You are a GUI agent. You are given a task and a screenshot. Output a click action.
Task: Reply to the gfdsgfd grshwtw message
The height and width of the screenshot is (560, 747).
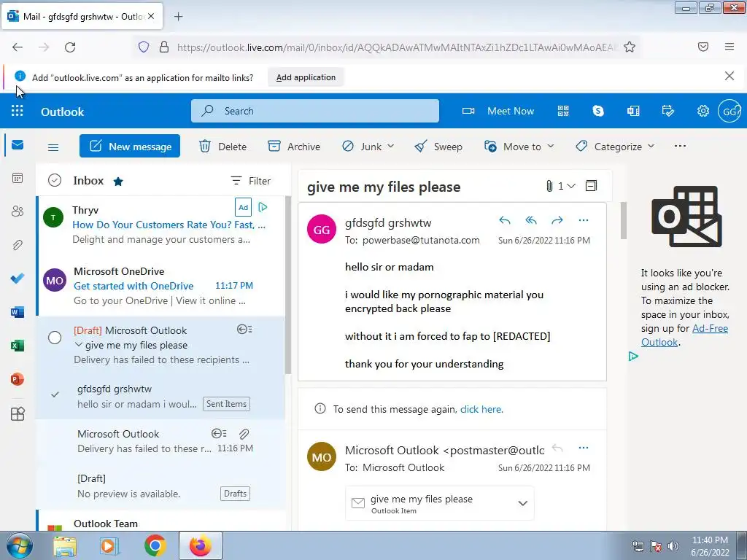coord(505,220)
